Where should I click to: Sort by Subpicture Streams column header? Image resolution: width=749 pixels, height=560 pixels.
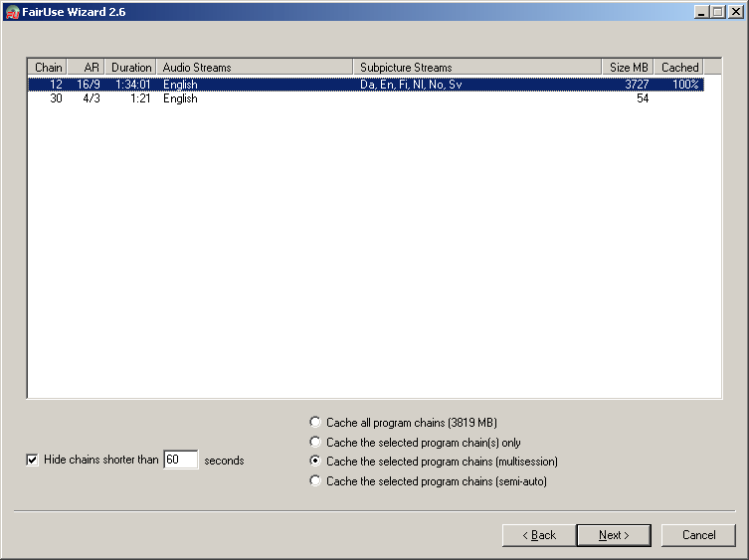click(x=477, y=68)
